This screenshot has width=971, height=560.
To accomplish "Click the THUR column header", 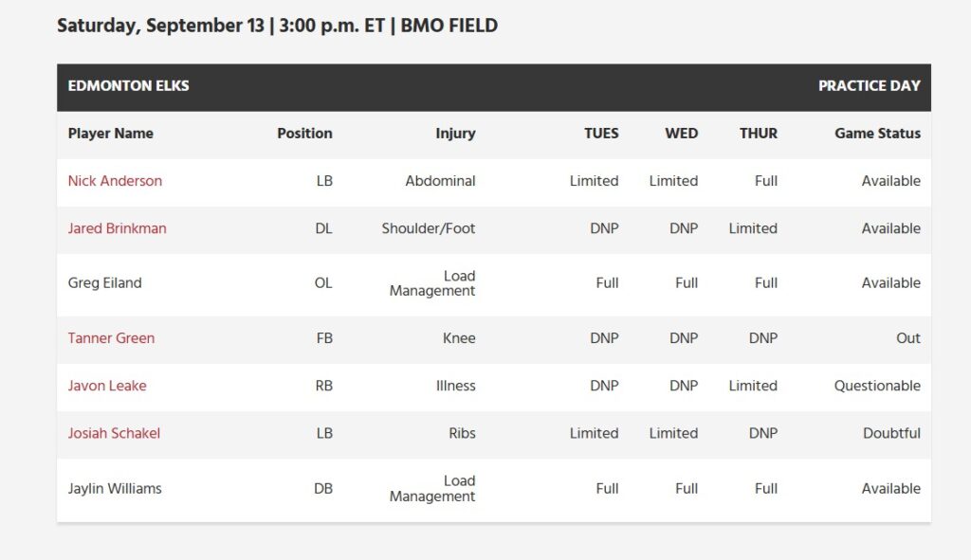I will [x=759, y=134].
